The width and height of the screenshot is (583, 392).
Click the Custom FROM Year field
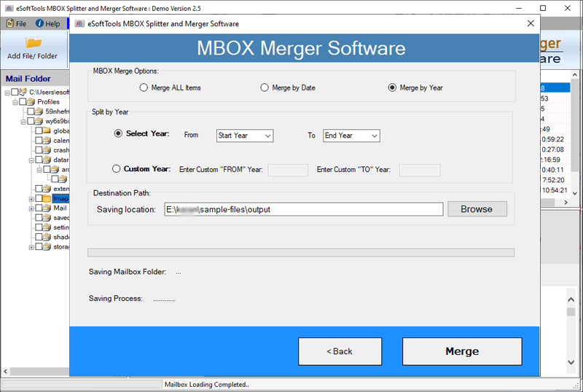(288, 170)
